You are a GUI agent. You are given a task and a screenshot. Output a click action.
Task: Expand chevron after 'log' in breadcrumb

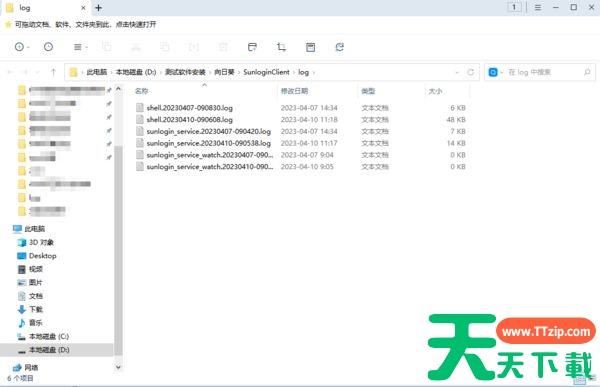coord(313,72)
